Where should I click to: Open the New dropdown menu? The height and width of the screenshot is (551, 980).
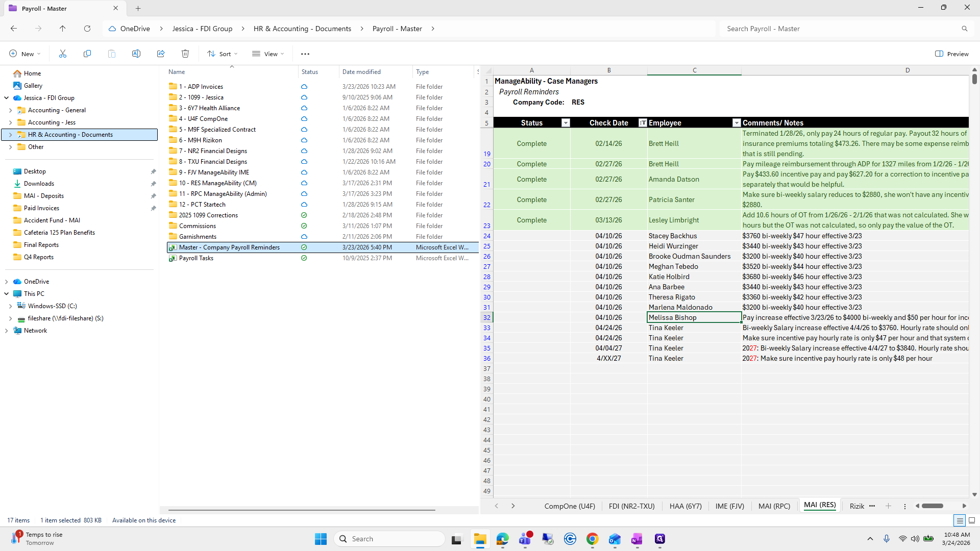(24, 54)
